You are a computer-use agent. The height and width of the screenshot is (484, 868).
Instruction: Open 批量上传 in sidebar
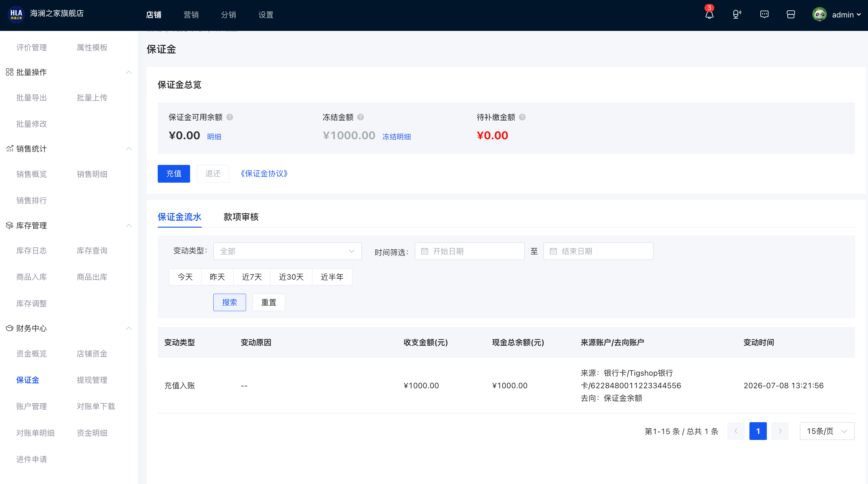[92, 98]
